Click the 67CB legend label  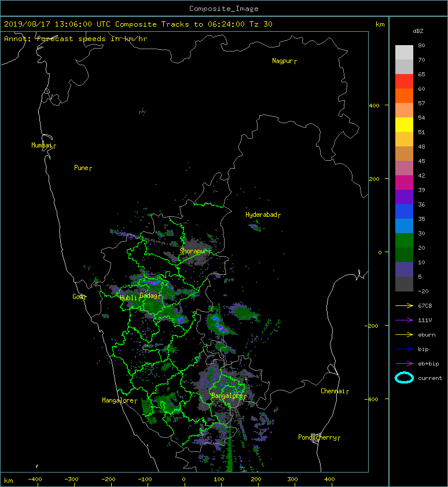(425, 306)
